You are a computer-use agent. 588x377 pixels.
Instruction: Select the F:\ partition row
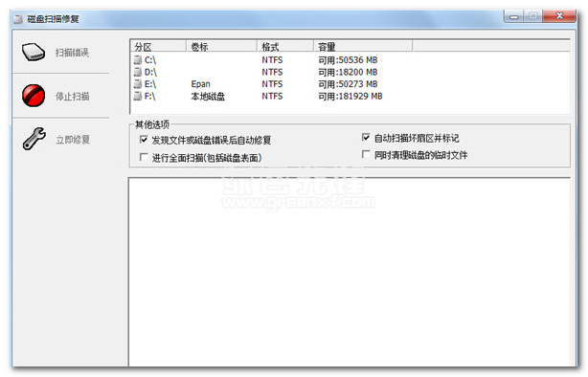coord(350,96)
